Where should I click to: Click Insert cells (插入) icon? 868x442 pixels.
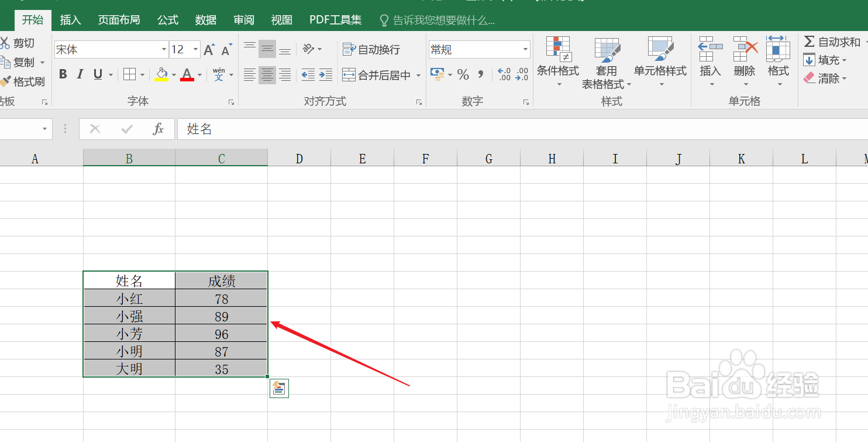pyautogui.click(x=711, y=49)
